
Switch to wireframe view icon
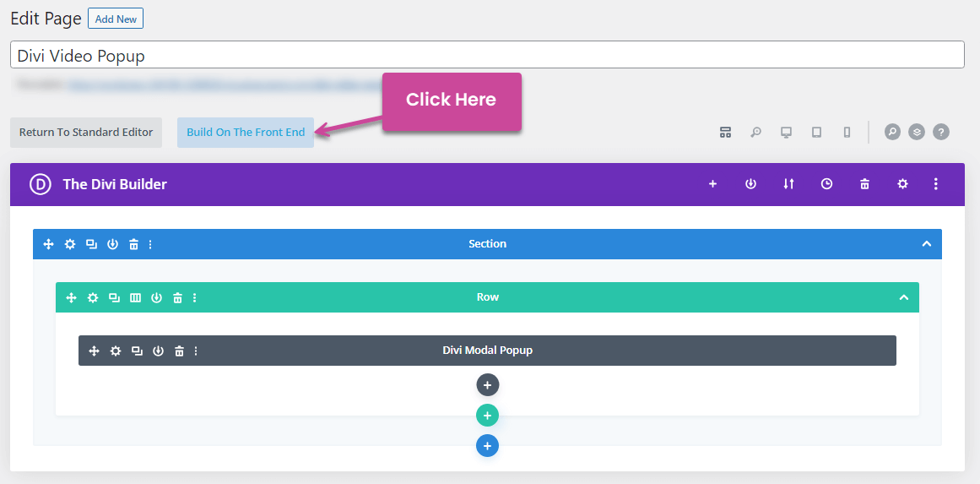[725, 132]
